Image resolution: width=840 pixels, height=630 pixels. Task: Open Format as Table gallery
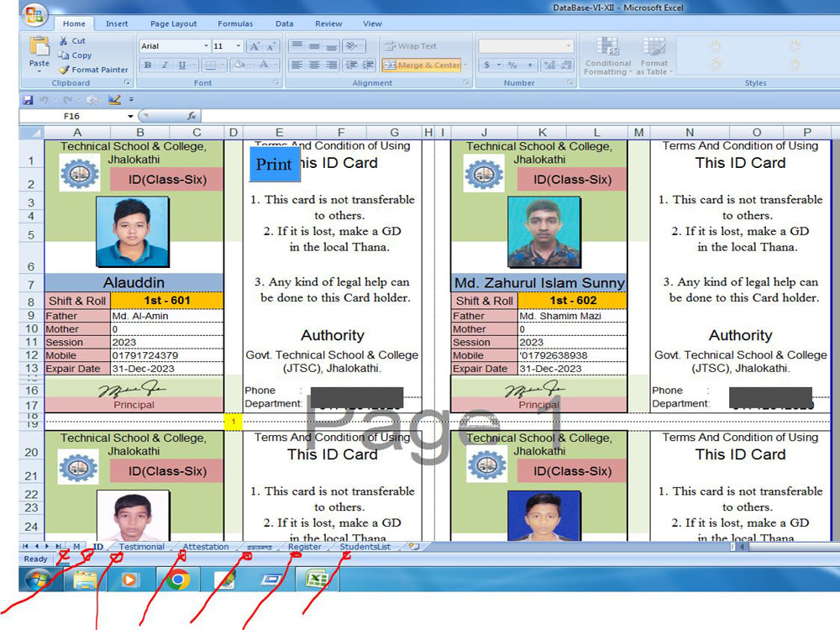[654, 55]
